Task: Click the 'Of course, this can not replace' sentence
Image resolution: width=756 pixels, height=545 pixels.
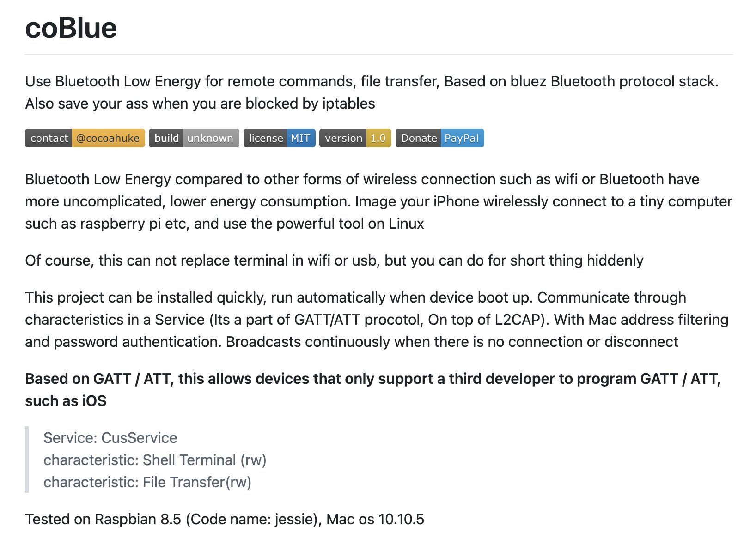Action: [x=334, y=260]
